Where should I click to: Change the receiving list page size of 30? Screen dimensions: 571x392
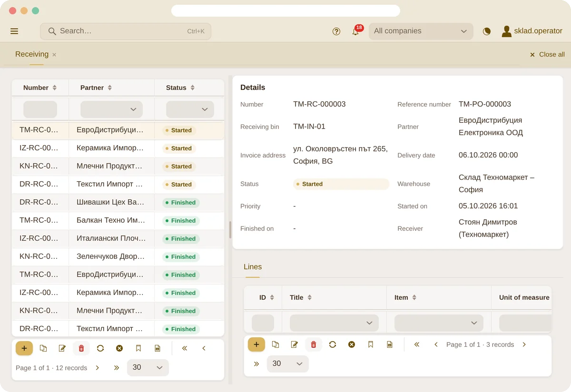(148, 368)
